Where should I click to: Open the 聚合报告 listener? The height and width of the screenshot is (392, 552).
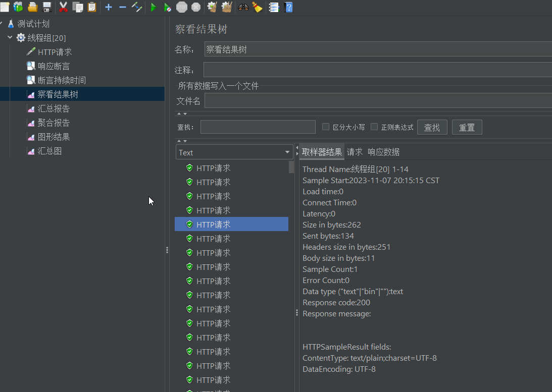pos(54,123)
